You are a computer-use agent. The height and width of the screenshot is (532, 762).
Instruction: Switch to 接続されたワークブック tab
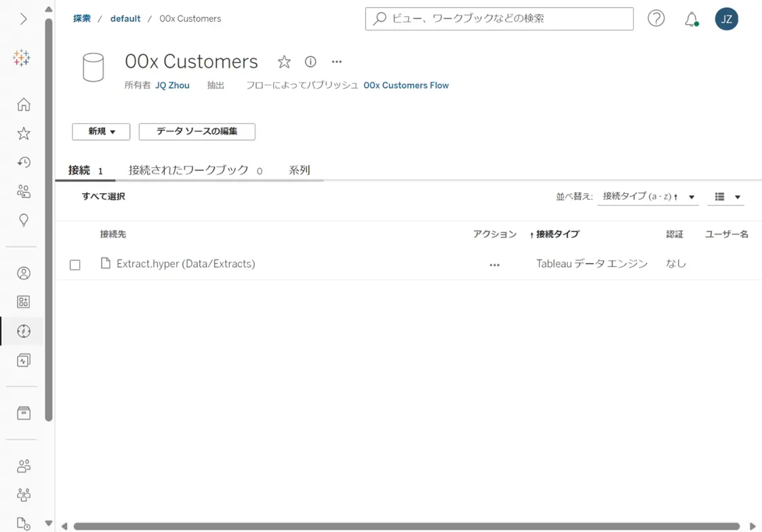(x=195, y=171)
